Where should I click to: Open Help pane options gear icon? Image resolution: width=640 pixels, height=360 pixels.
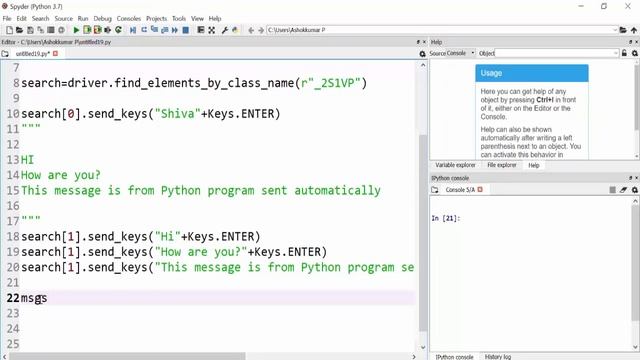(635, 53)
